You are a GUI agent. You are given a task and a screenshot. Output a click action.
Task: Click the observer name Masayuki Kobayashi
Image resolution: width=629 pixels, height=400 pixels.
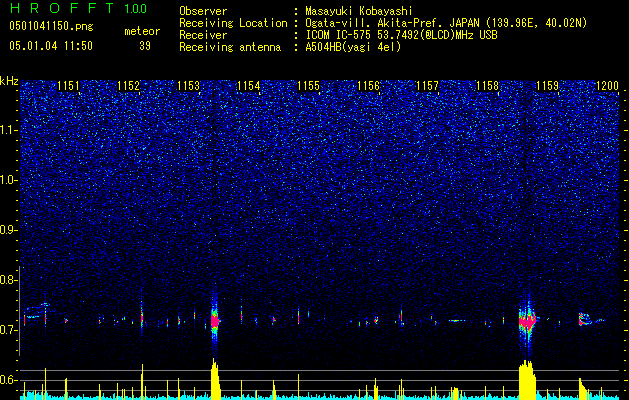click(x=359, y=11)
